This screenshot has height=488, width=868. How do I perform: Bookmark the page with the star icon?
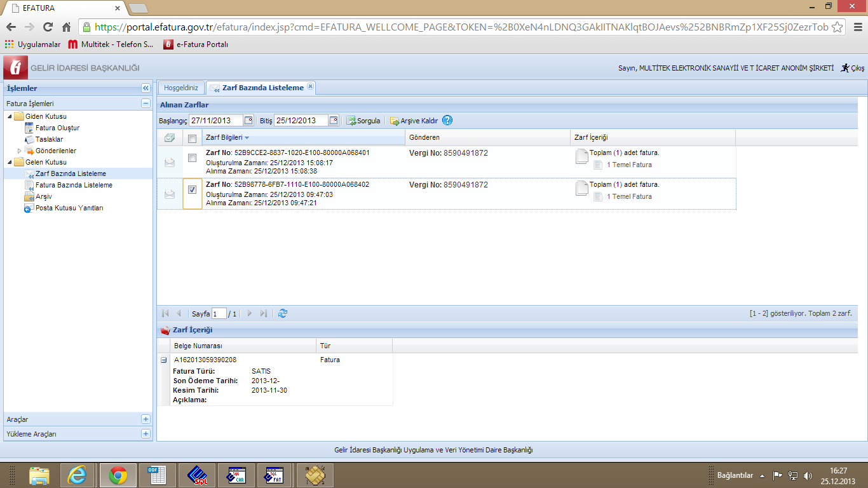[837, 27]
